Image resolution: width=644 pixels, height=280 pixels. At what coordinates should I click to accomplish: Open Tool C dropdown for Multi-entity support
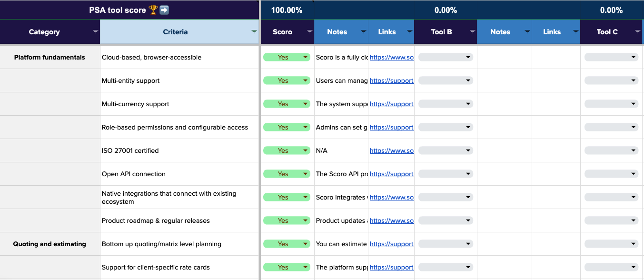[x=611, y=80]
